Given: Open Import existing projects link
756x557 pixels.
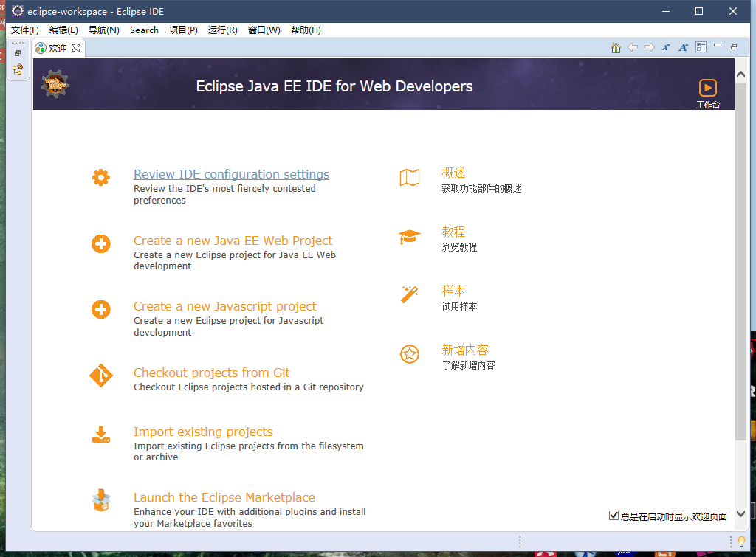Looking at the screenshot, I should point(203,432).
